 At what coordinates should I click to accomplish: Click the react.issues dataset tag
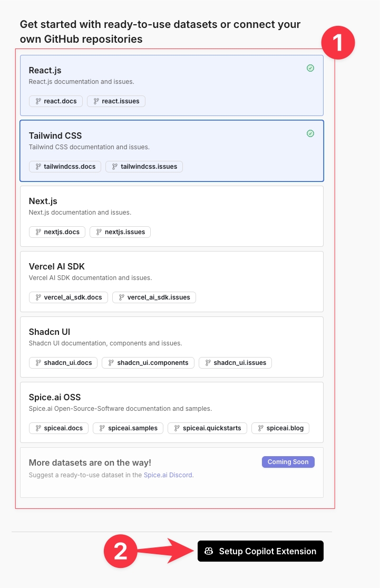(x=116, y=101)
